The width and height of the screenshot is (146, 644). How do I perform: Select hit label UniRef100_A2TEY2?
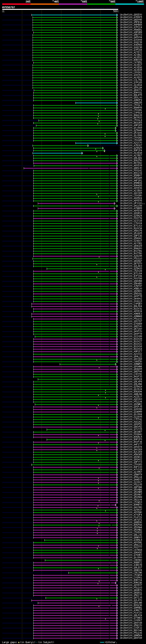(131, 53)
